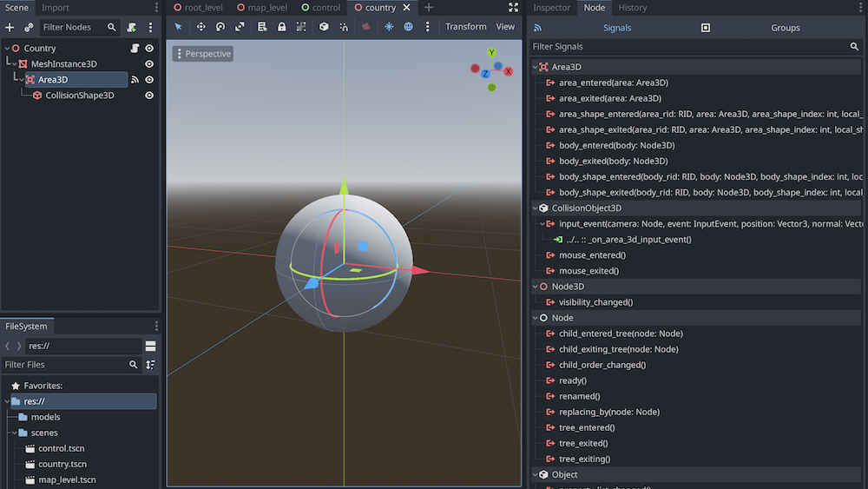The height and width of the screenshot is (489, 868).
Task: Switch to the Groups section
Action: (785, 28)
